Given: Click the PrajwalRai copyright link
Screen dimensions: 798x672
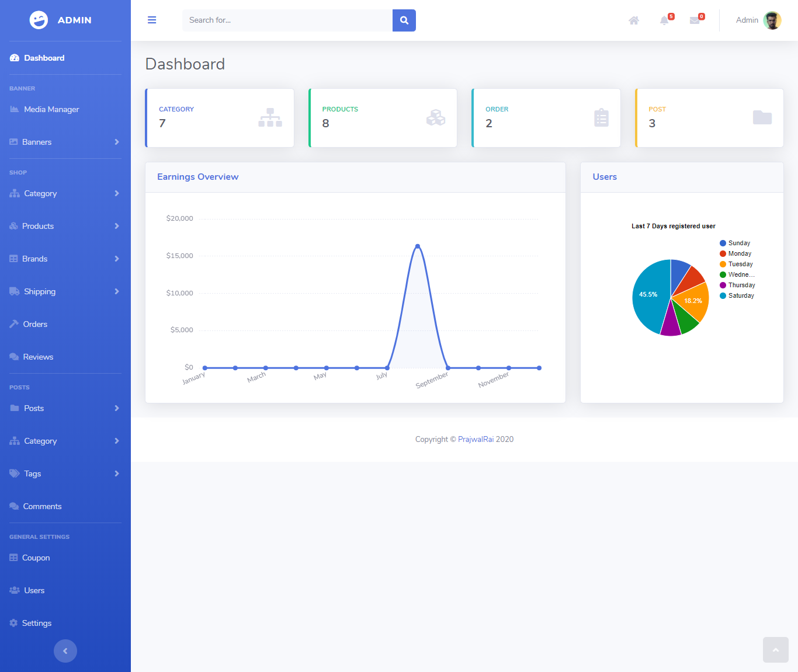Looking at the screenshot, I should 476,439.
